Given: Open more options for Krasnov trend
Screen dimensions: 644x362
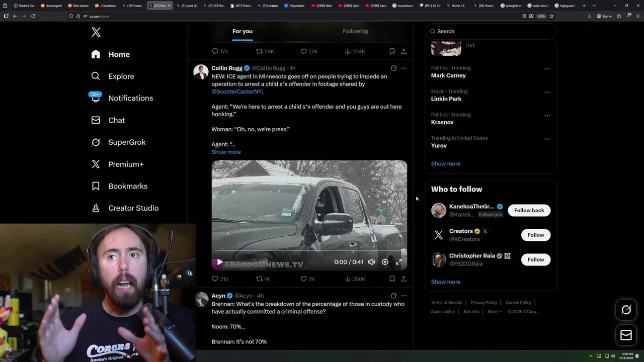Looking at the screenshot, I should pyautogui.click(x=547, y=116).
